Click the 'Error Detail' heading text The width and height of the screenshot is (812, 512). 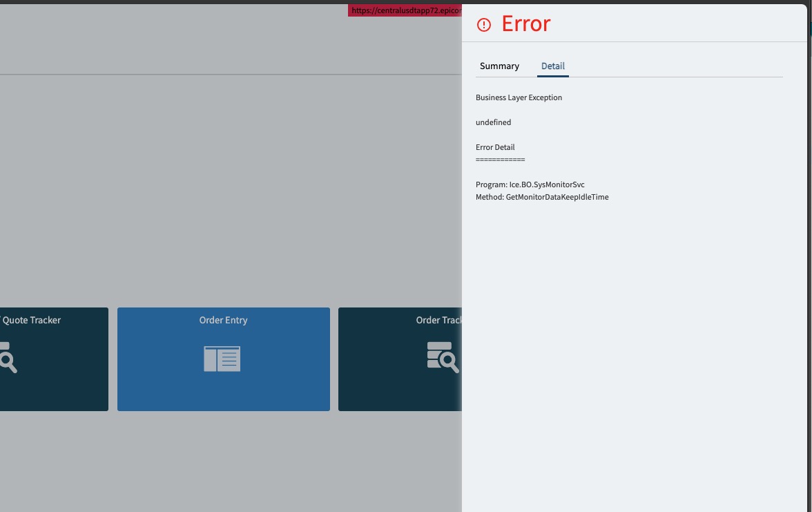495,147
